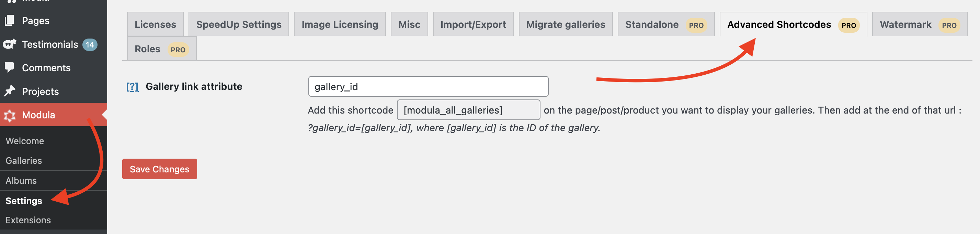Click the Pages icon in sidebar
The width and height of the screenshot is (980, 234).
point(10,21)
